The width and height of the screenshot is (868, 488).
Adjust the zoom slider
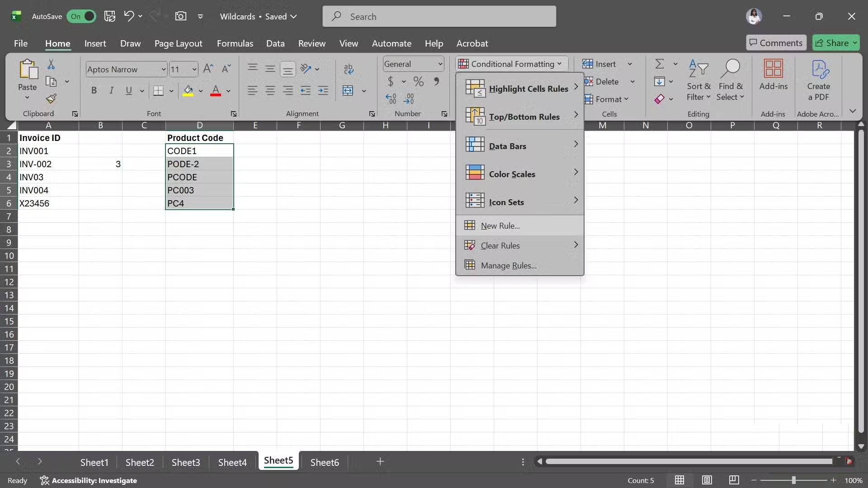click(794, 480)
